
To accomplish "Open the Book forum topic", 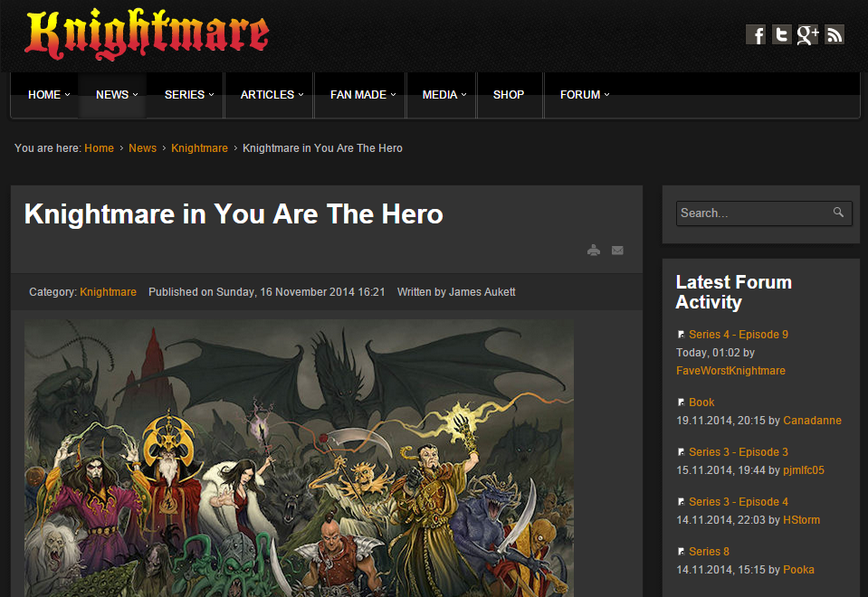I will pyautogui.click(x=701, y=403).
